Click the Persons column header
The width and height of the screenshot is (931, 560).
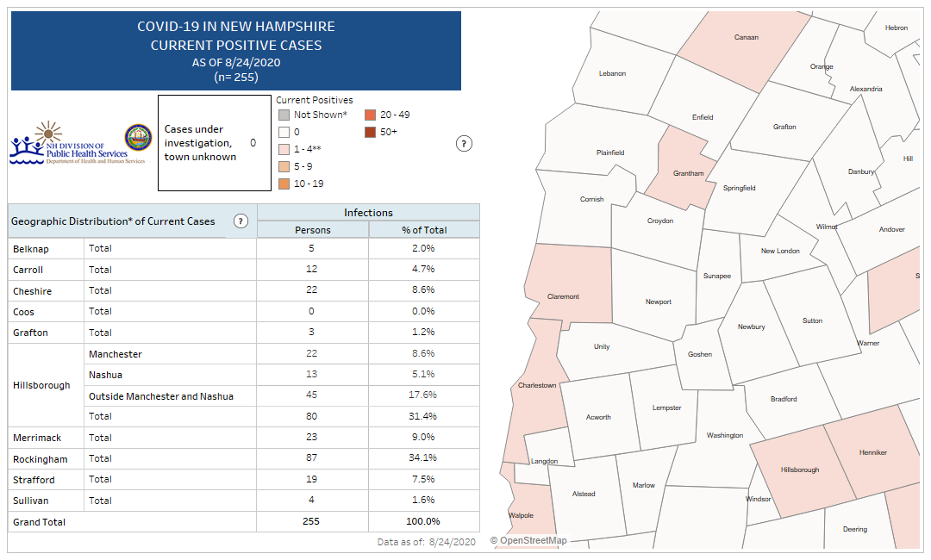pyautogui.click(x=313, y=230)
